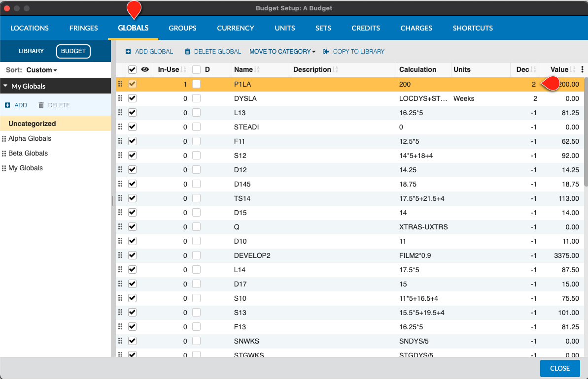Grab the drag handle of STEADI row
The image size is (588, 380).
click(120, 127)
